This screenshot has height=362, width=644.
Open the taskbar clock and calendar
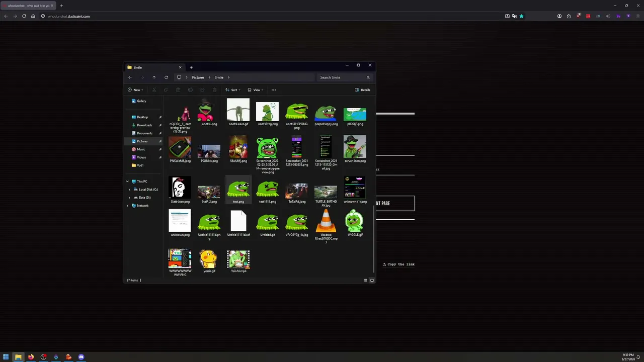click(628, 357)
